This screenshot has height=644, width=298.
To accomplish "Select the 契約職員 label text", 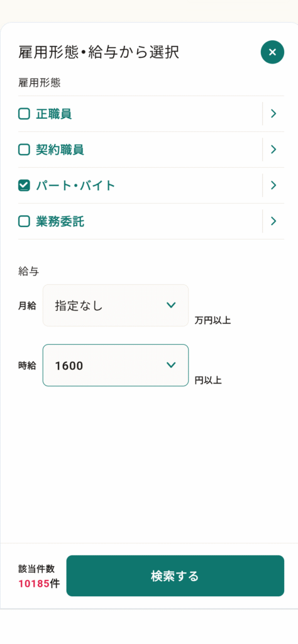I will click(x=60, y=150).
